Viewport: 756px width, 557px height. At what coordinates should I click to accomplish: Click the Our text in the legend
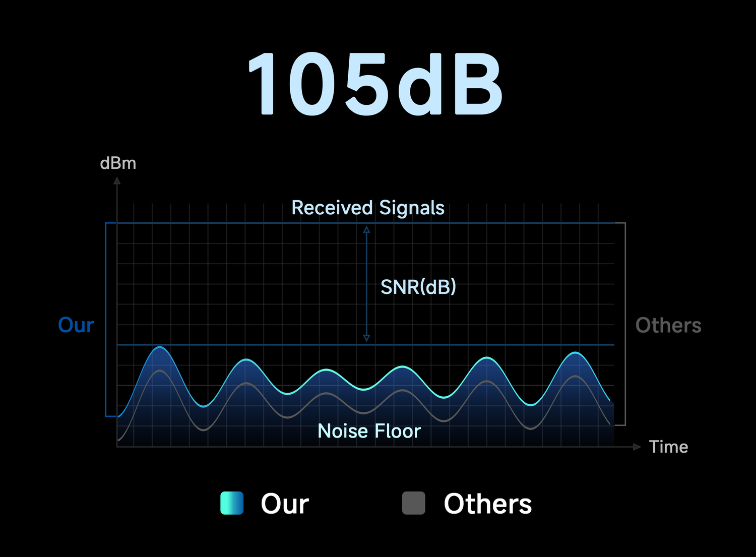point(285,504)
